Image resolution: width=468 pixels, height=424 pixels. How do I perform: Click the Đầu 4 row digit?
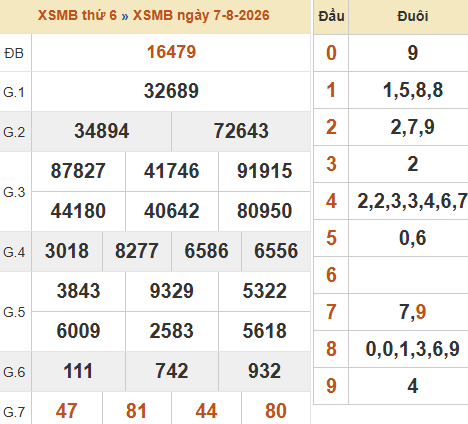pos(331,201)
